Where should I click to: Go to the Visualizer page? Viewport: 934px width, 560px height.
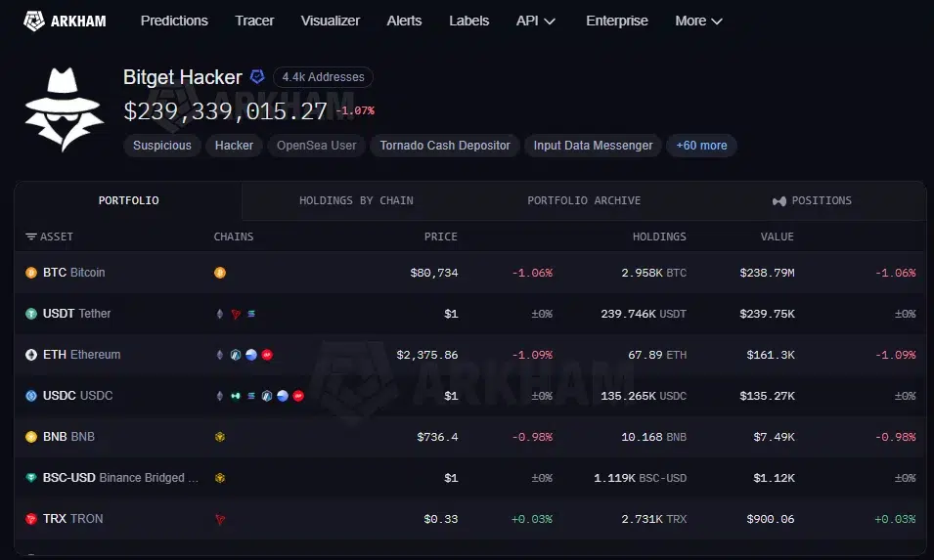[x=330, y=21]
